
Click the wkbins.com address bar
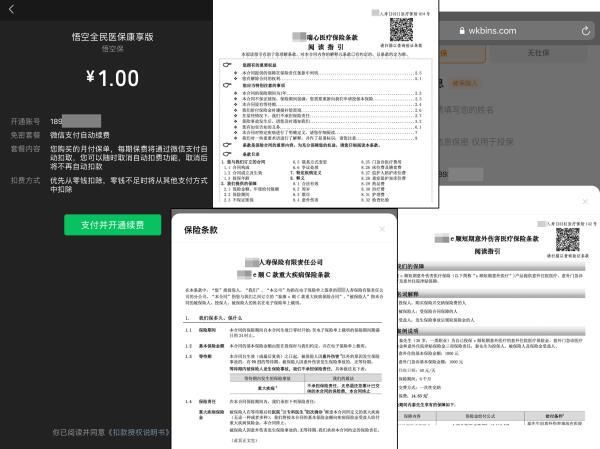point(519,31)
